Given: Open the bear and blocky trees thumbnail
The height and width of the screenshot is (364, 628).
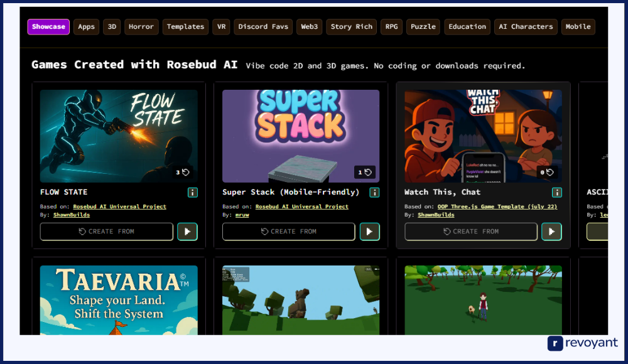Looking at the screenshot, I should [301, 300].
